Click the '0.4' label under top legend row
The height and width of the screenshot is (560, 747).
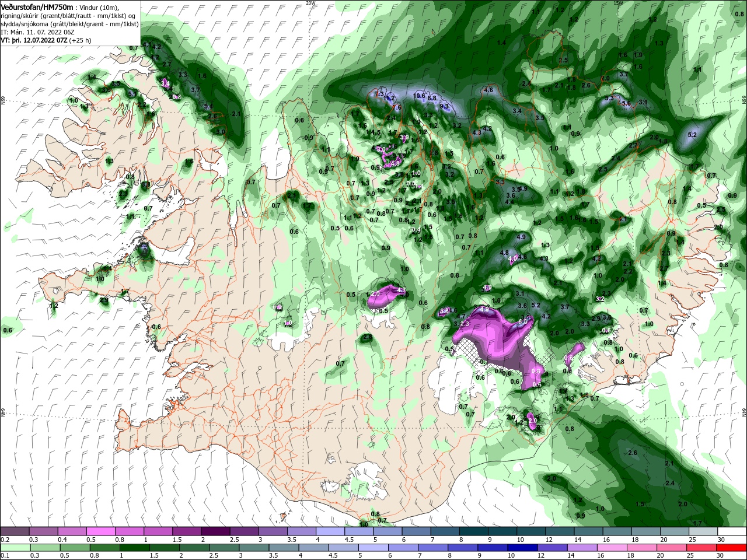[x=62, y=540]
